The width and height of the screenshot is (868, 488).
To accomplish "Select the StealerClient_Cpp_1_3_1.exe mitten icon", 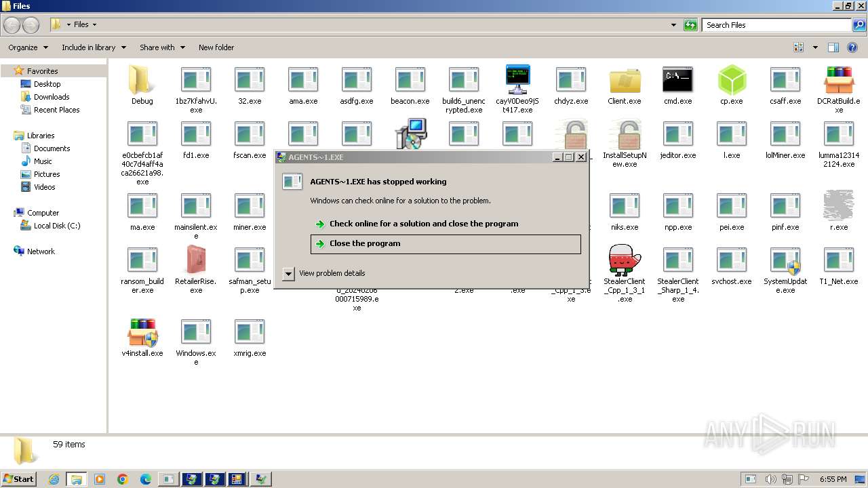I will [625, 260].
